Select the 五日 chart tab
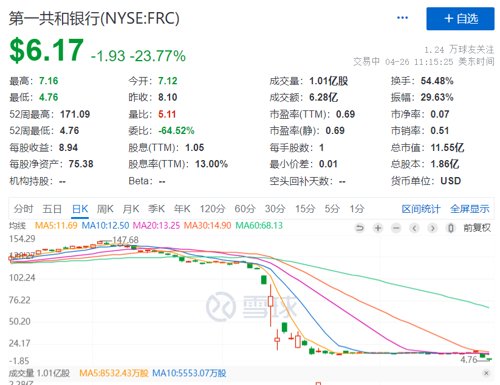The height and width of the screenshot is (385, 500). point(52,209)
